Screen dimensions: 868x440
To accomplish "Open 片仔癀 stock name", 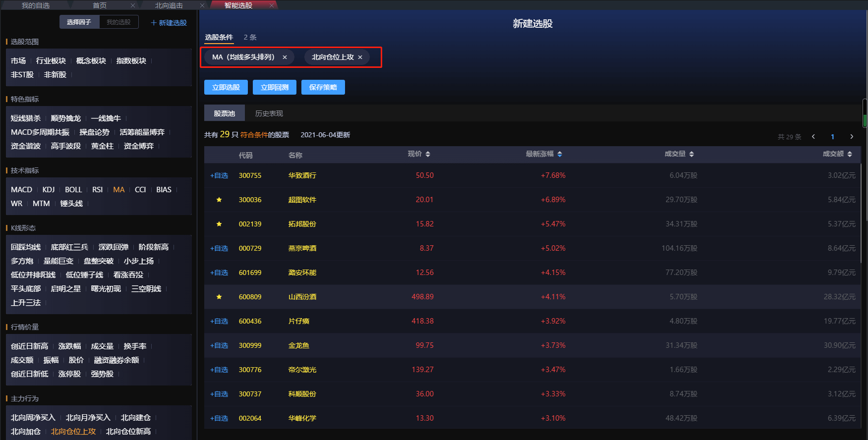I will 299,321.
